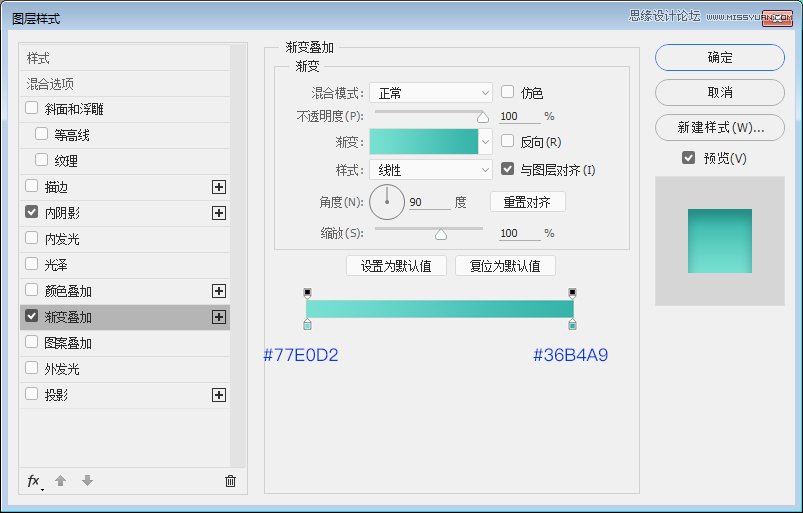This screenshot has height=513, width=803.
Task: Uncheck 与图层对齐(I) checkbox
Action: 508,169
